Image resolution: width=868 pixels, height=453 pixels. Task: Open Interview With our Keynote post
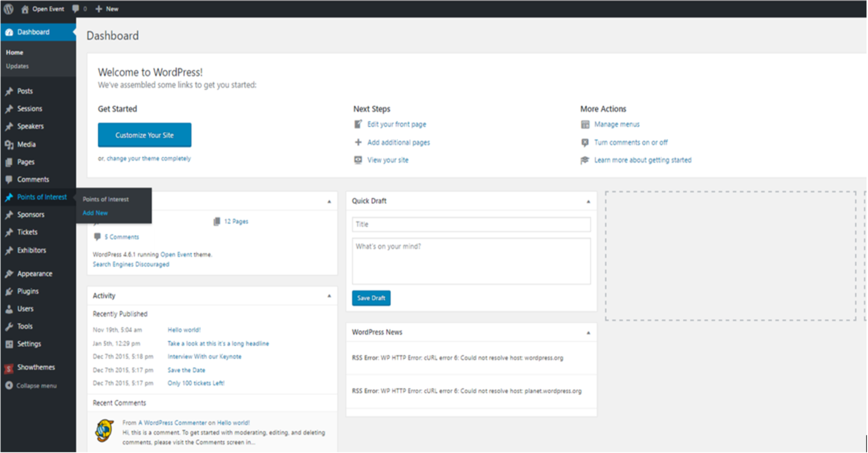pos(204,357)
